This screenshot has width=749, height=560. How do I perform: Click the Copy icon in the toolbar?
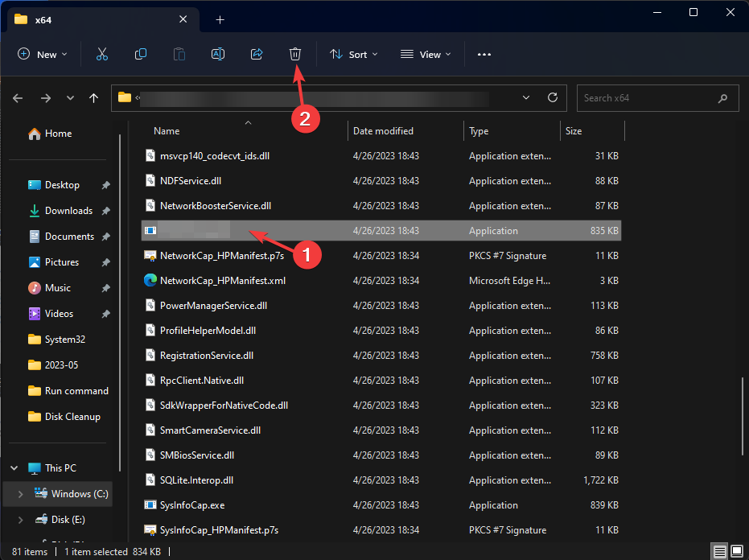click(140, 54)
